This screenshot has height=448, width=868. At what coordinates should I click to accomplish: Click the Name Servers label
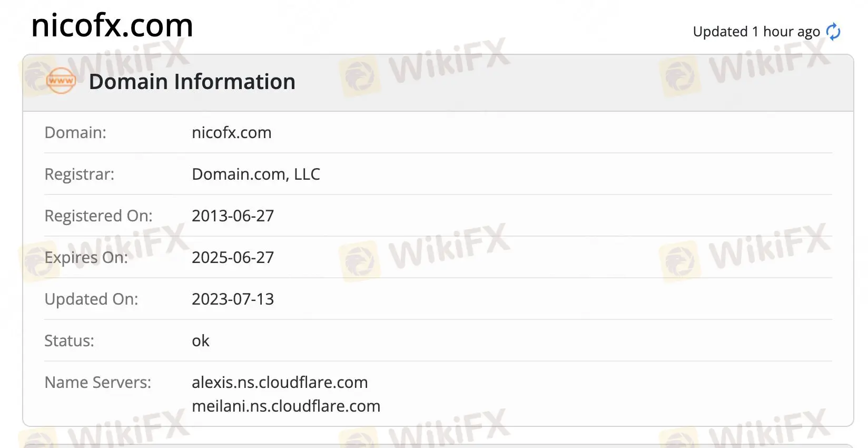98,382
